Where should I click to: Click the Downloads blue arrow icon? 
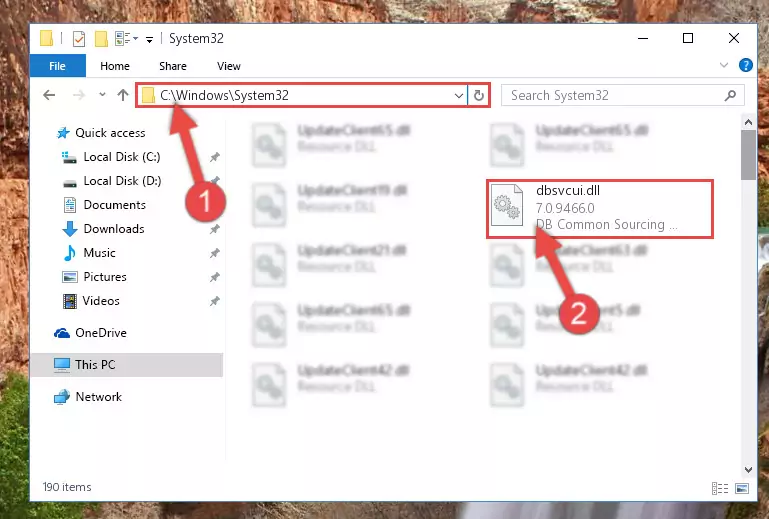pyautogui.click(x=70, y=229)
